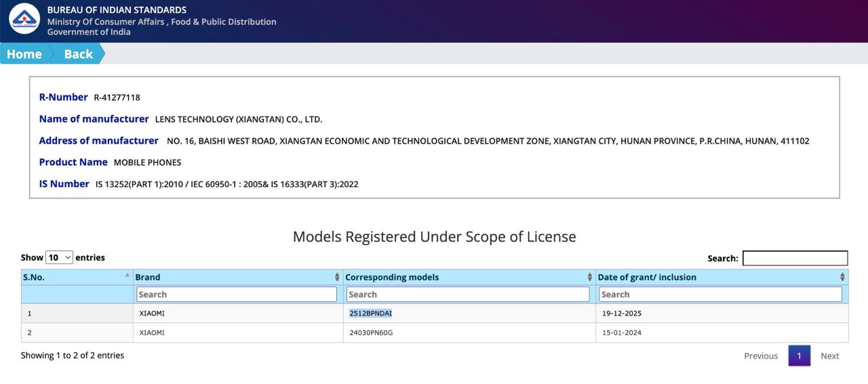The height and width of the screenshot is (384, 868).
Task: Click 'Showing 1 to 2 of 2 entries' status
Action: click(x=73, y=355)
